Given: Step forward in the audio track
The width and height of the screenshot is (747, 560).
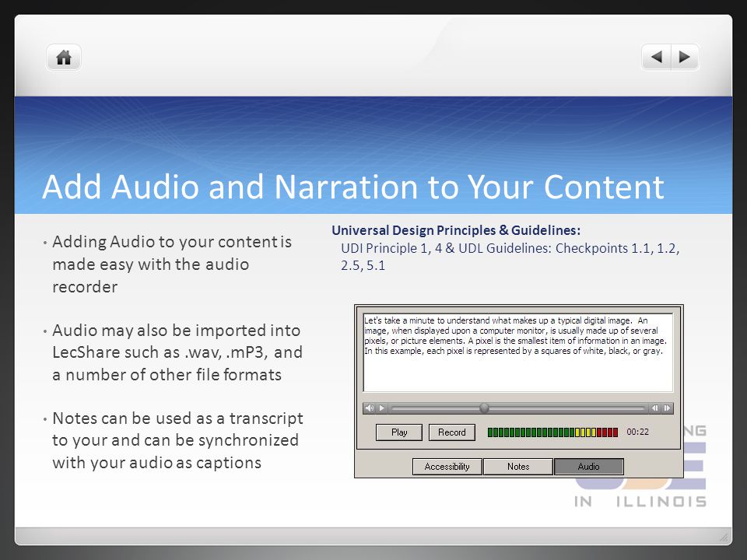Looking at the screenshot, I should pyautogui.click(x=667, y=408).
